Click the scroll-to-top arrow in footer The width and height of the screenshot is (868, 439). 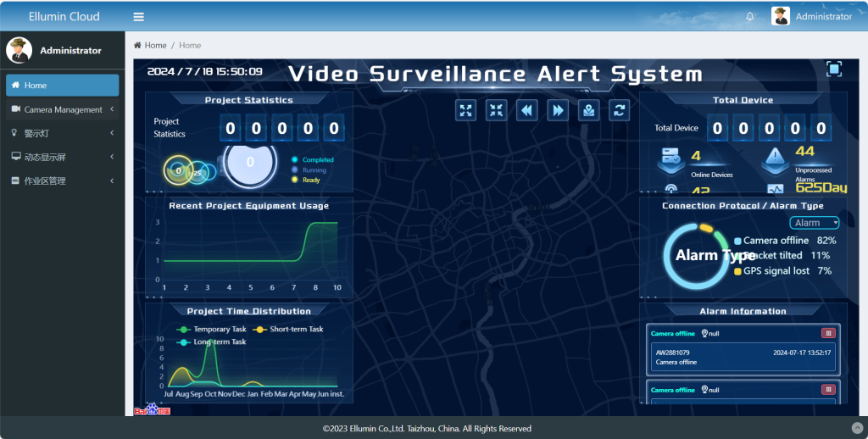[856, 428]
